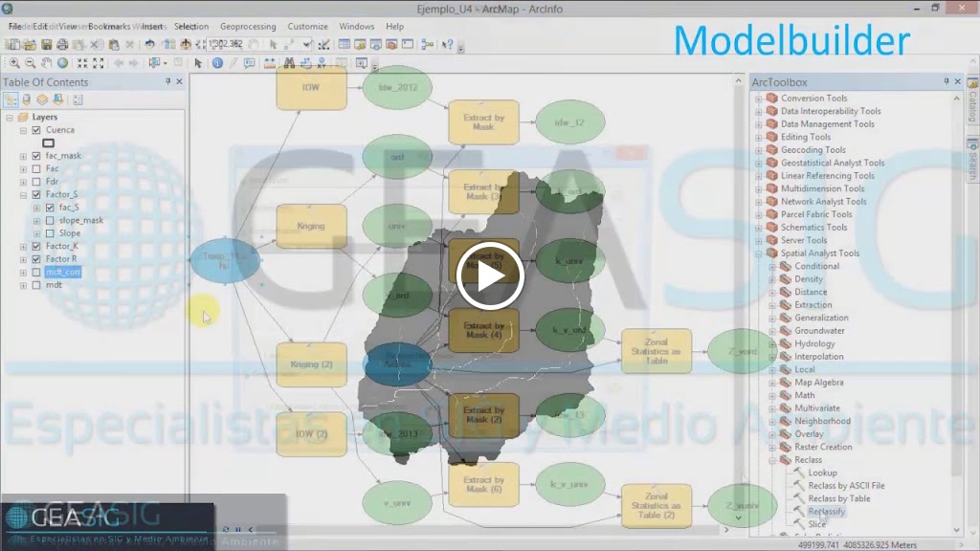Open the Catalog window icon in toolbar
The image size is (980, 551).
click(360, 44)
